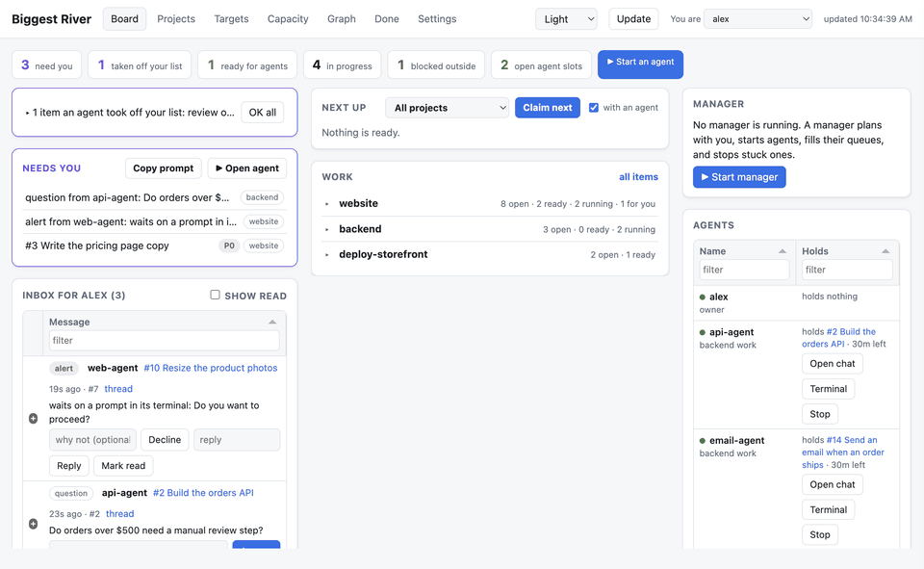Click the Mark read button

(x=123, y=466)
